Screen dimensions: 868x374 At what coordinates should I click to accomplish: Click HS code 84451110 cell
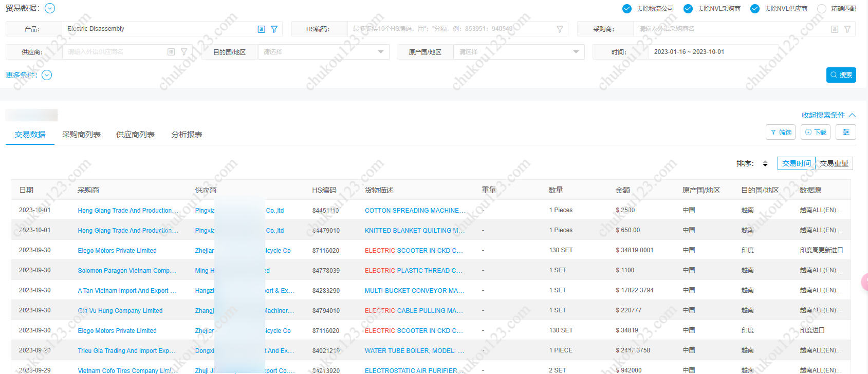[x=326, y=211]
